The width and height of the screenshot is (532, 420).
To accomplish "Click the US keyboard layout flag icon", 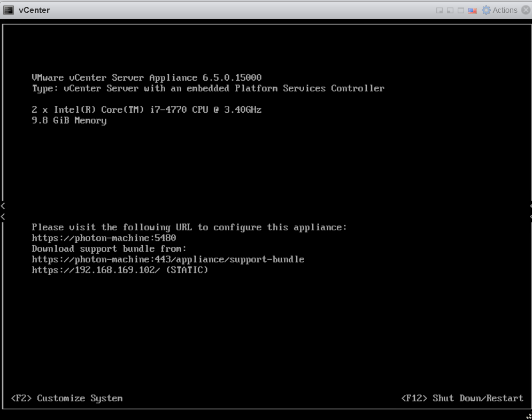I will point(473,10).
